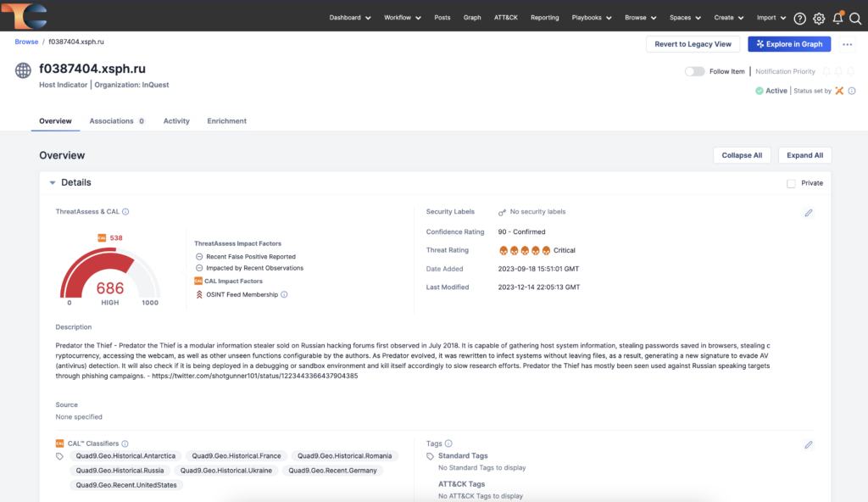Click the Critical threat rating skulls
Image resolution: width=868 pixels, height=502 pixels.
pos(524,250)
